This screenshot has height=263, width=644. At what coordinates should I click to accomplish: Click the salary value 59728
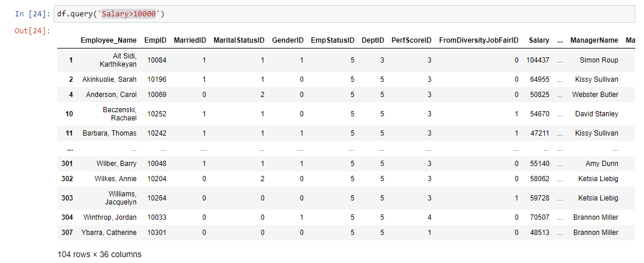(539, 198)
